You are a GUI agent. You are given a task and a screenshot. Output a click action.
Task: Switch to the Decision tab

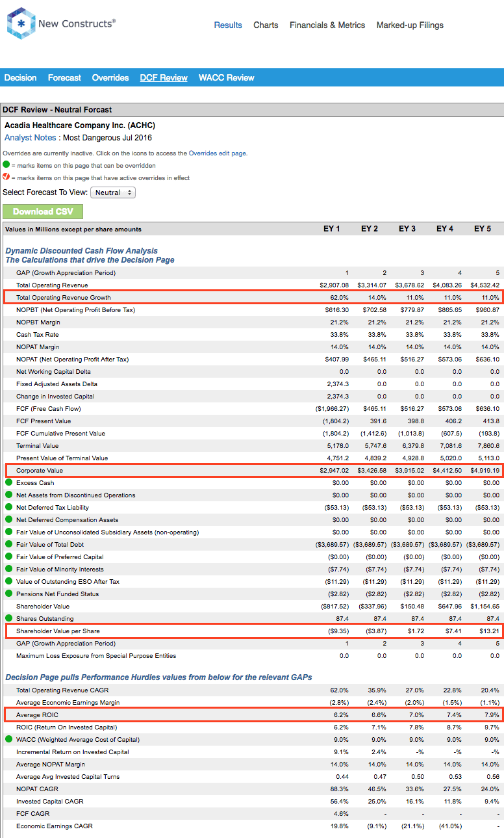[20, 77]
